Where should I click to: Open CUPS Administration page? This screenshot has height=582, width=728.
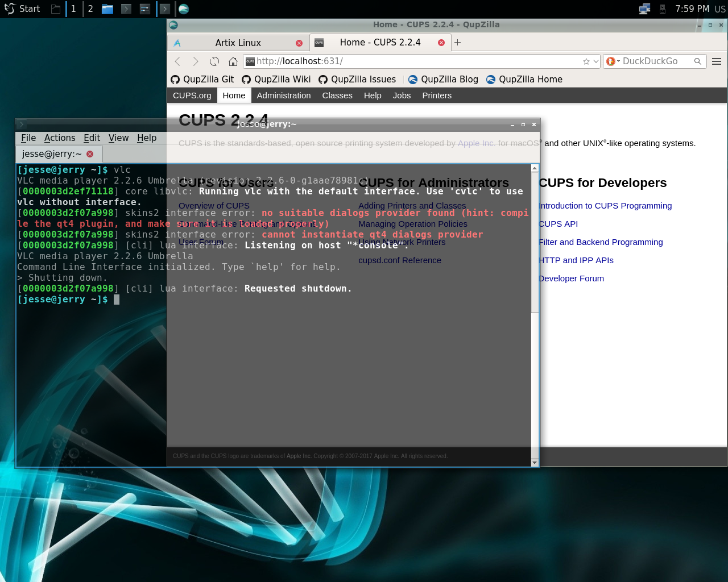284,95
